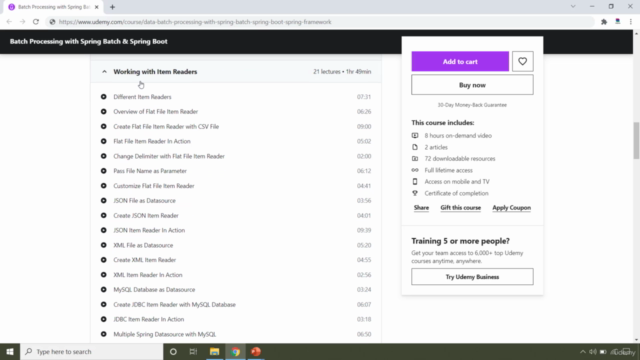
Task: Select Create JSON Item Reader title
Action: point(146,216)
